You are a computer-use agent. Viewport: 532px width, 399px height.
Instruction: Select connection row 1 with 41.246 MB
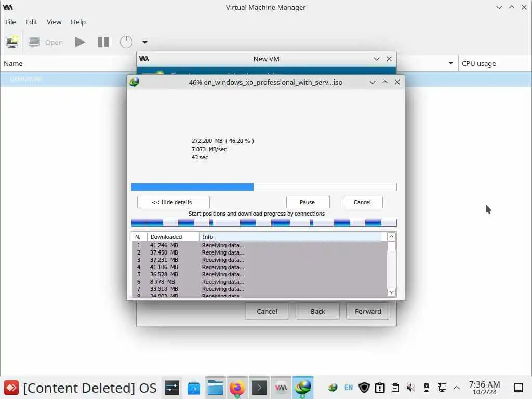259,245
